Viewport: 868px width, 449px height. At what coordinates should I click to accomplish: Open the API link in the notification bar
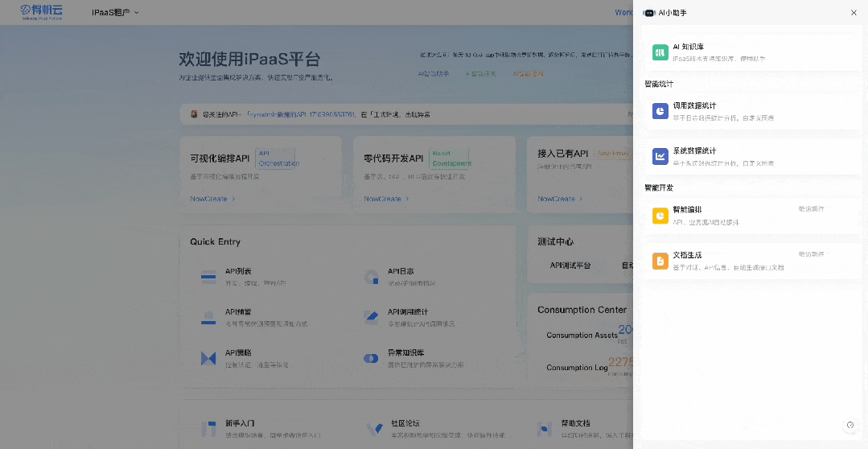click(x=301, y=114)
